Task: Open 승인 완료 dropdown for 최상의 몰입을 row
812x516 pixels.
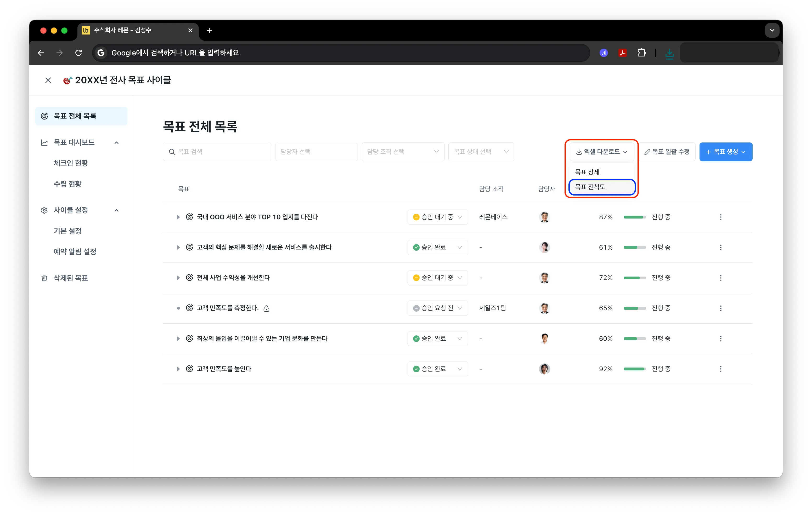Action: point(437,339)
